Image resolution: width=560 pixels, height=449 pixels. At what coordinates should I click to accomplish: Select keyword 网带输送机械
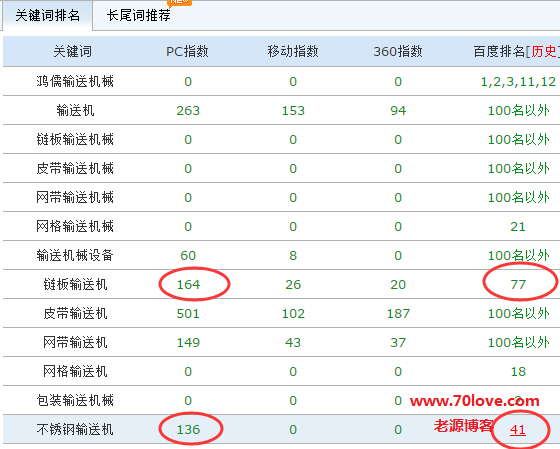click(x=75, y=197)
